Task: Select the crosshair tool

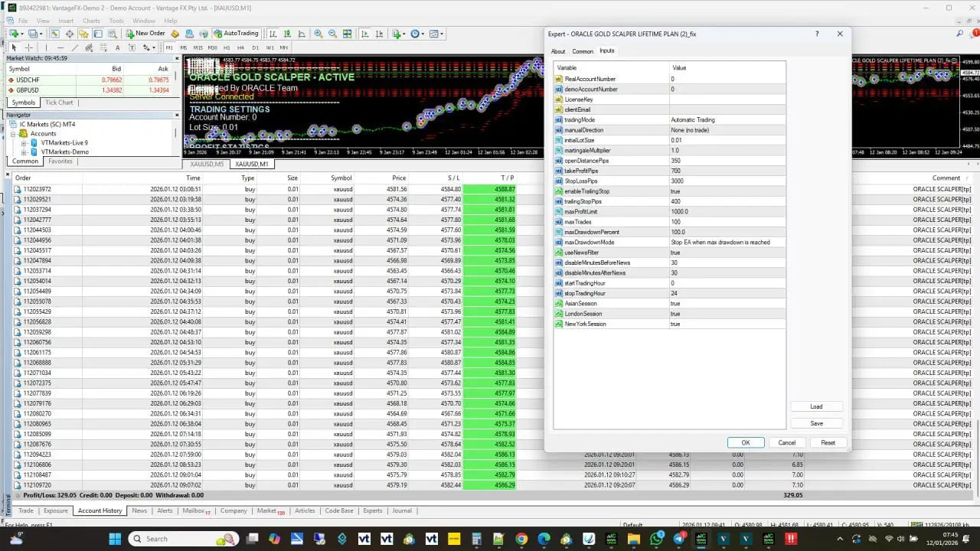Action: click(x=28, y=47)
